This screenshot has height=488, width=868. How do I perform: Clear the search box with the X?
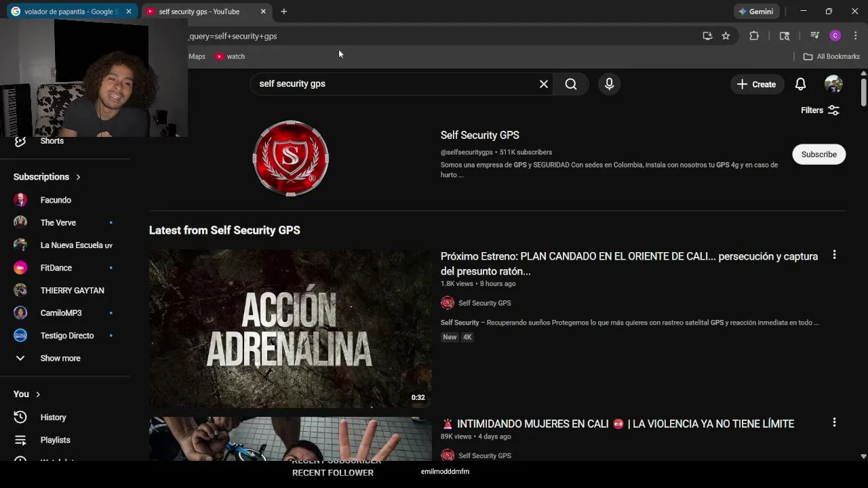pyautogui.click(x=543, y=84)
